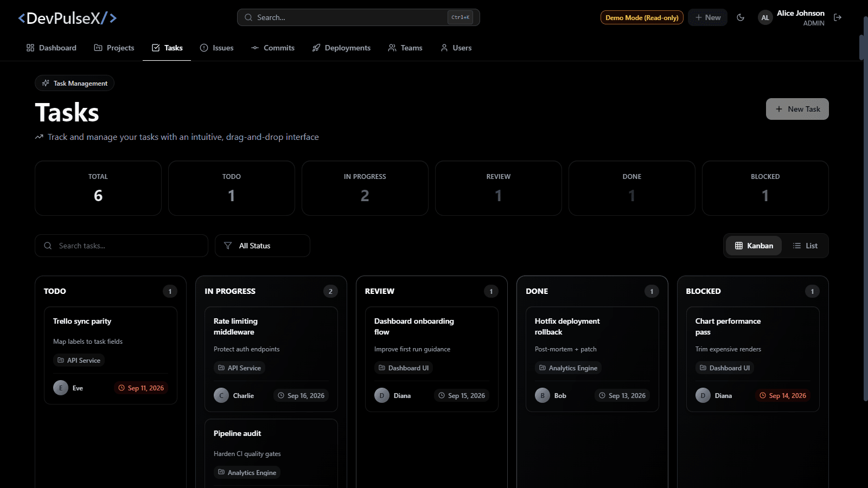868x488 pixels.
Task: Focus the Search tasks field
Action: click(x=122, y=246)
